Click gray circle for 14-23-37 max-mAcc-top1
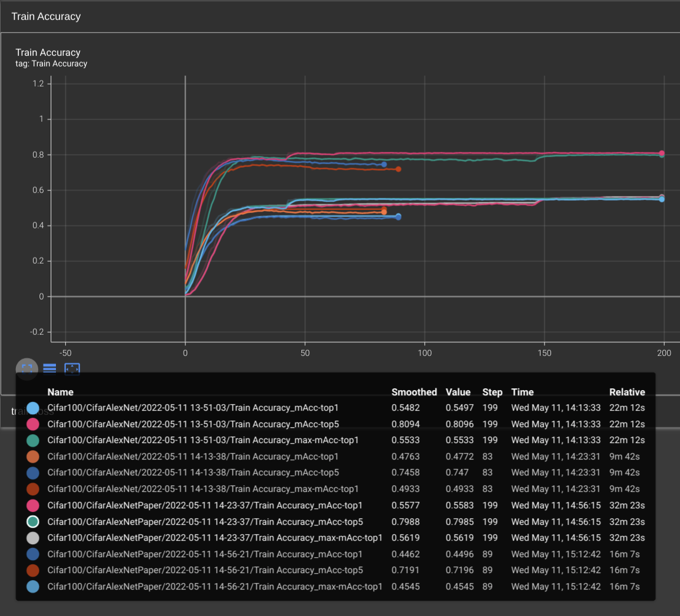Image resolution: width=680 pixels, height=616 pixels. 33,538
